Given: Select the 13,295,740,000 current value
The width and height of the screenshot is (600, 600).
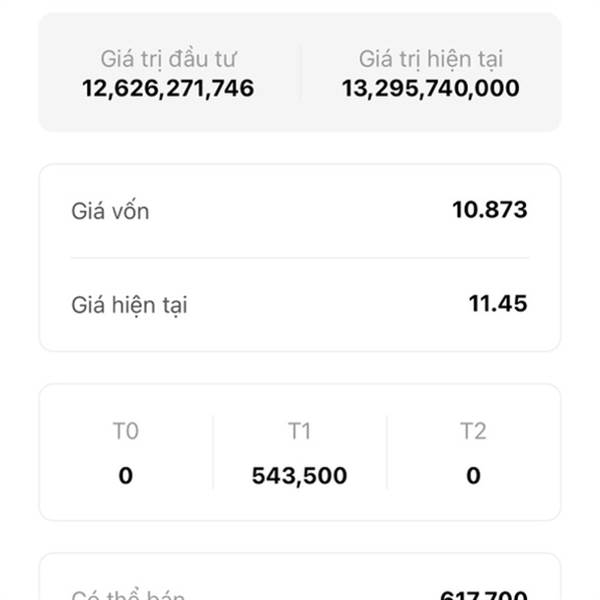Looking at the screenshot, I should (x=431, y=88).
